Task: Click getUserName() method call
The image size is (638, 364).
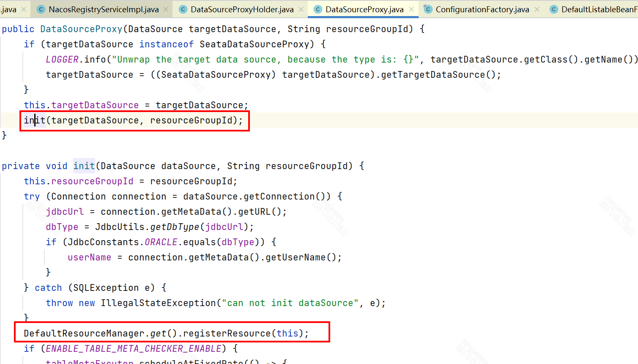Action: [x=301, y=257]
